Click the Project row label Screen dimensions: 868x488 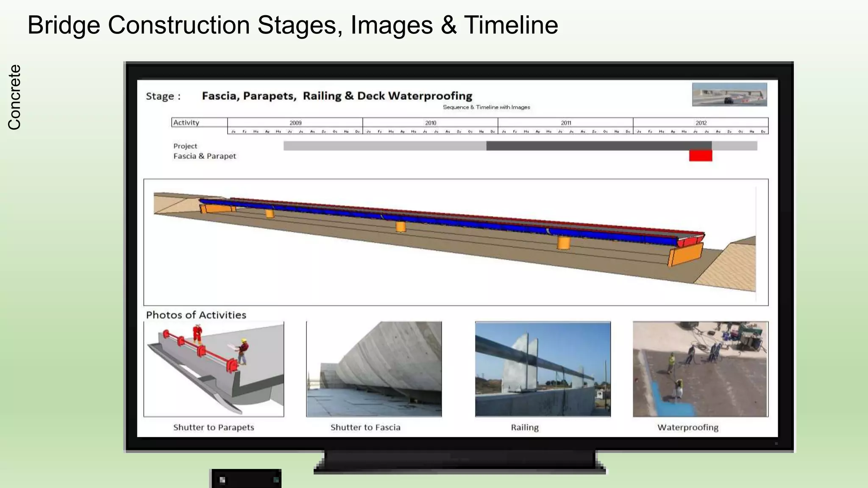tap(185, 146)
